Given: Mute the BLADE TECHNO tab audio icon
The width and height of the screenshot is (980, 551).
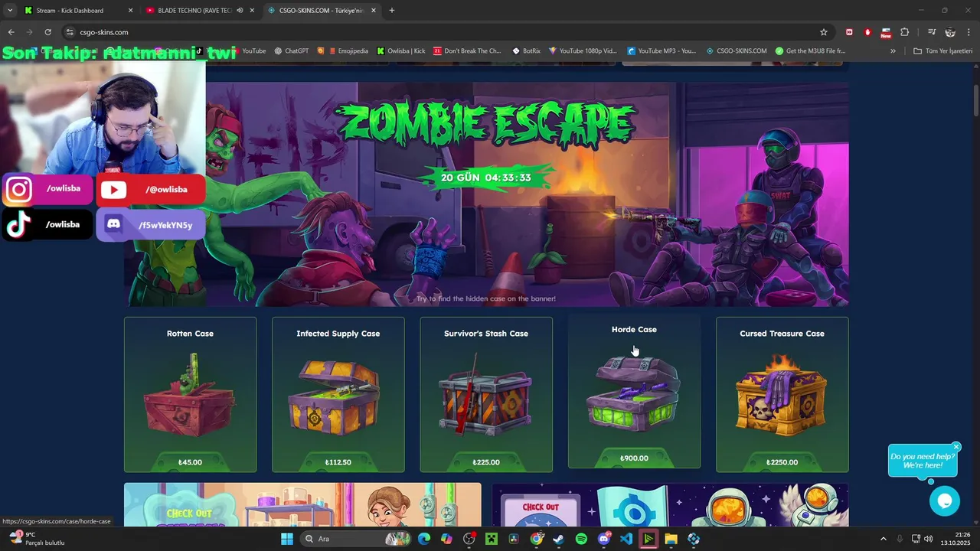Looking at the screenshot, I should click(240, 11).
